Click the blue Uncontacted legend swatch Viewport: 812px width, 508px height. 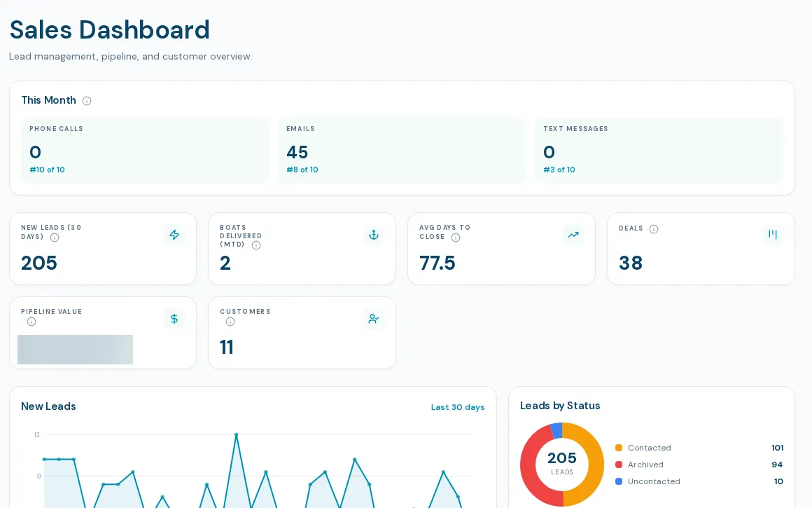(619, 481)
